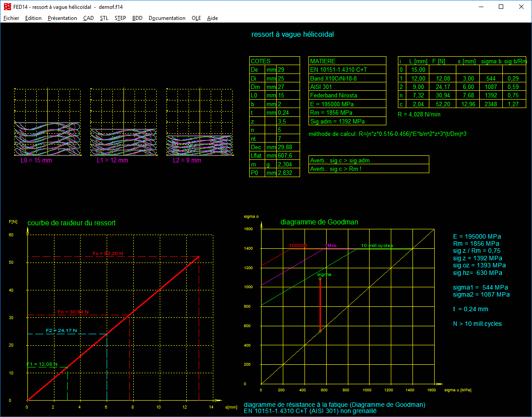Click the 'courbe de raideur du ressort' title
Viewport: 532px width, 417px height.
(71, 223)
